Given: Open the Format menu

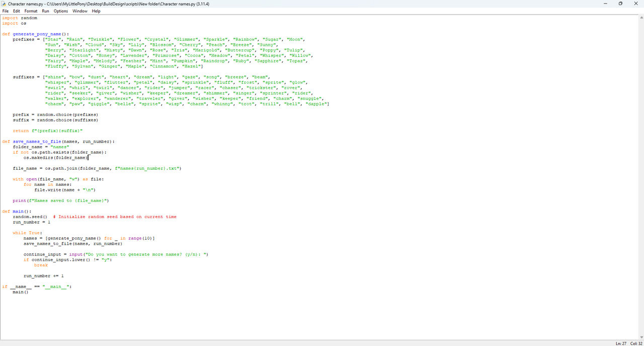Looking at the screenshot, I should tap(31, 11).
